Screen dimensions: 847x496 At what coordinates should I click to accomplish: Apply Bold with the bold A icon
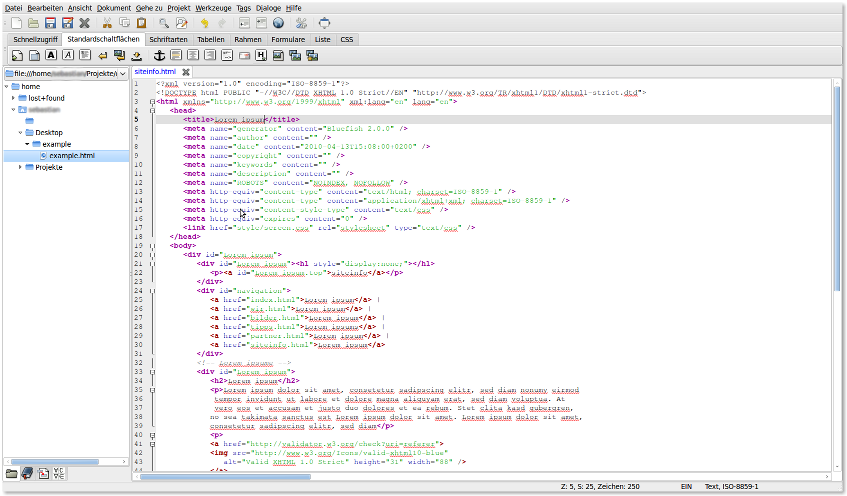(51, 55)
